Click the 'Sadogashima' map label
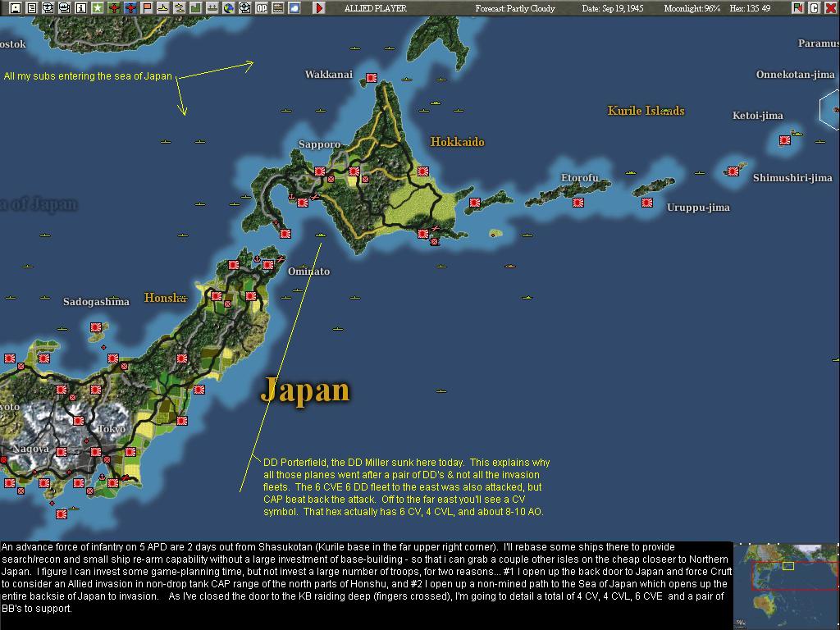Image resolution: width=840 pixels, height=630 pixels. point(97,302)
